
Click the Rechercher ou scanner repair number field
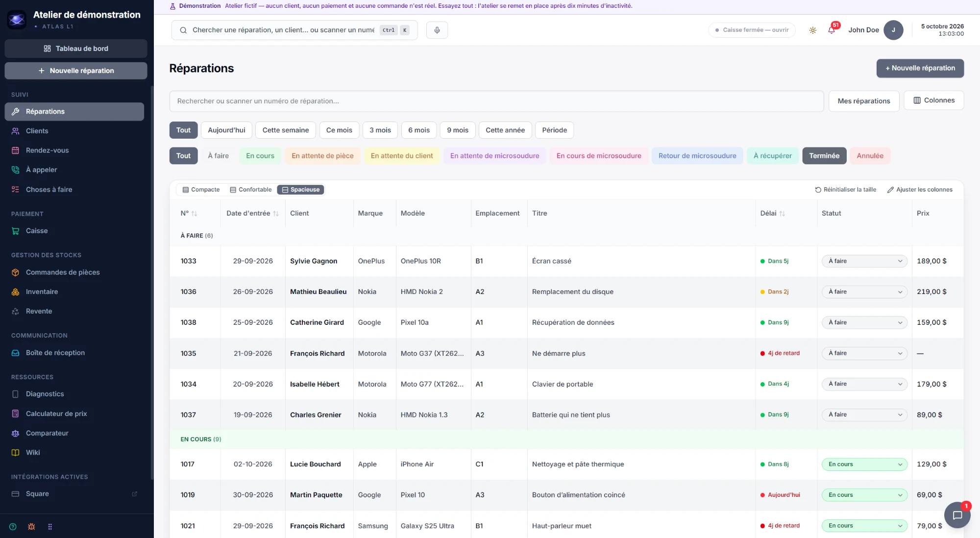coord(496,101)
